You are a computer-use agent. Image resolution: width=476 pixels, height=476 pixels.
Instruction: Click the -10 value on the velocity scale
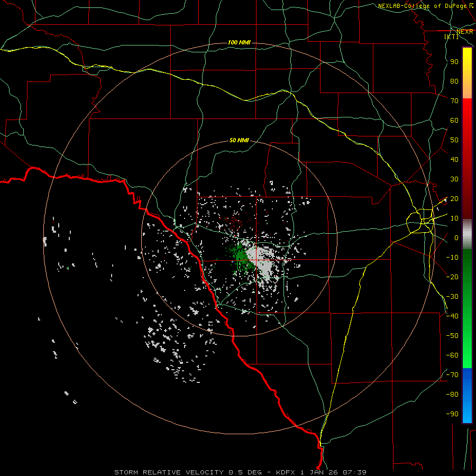pos(452,258)
